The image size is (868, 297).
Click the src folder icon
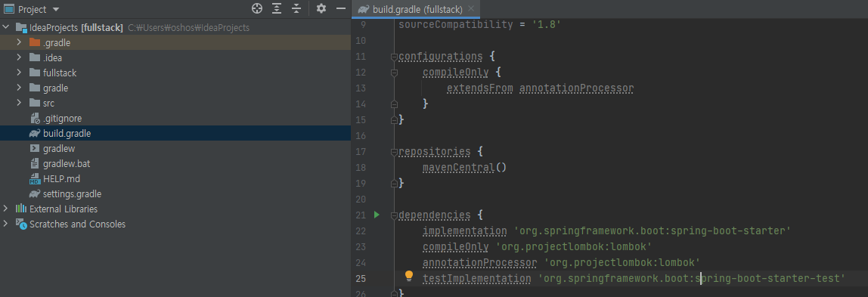[x=34, y=103]
